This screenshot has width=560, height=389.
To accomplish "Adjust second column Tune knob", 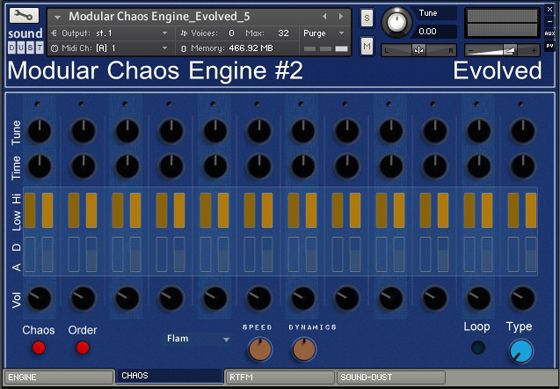I will coord(83,131).
